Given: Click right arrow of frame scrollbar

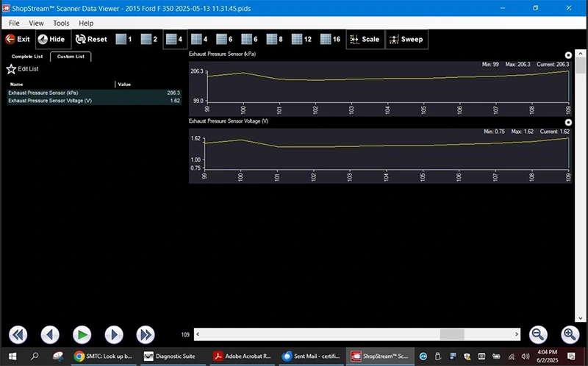Looking at the screenshot, I should [517, 334].
